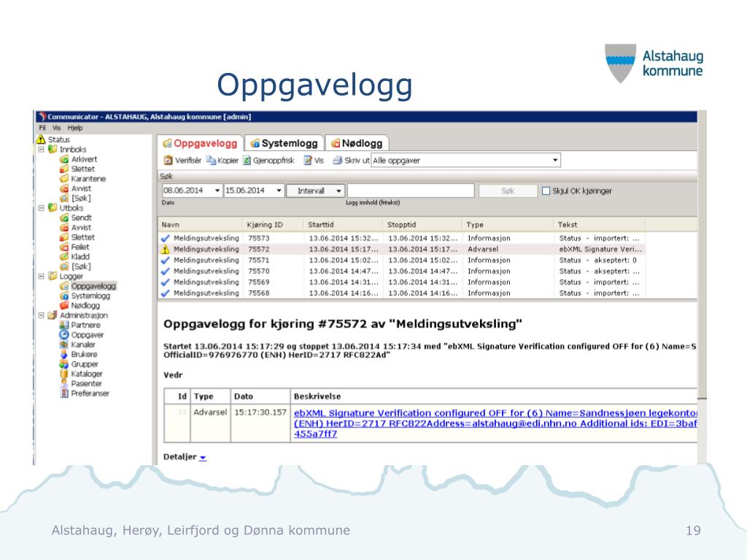Switch to the Systemlogg tab
The height and width of the screenshot is (560, 747).
click(284, 143)
